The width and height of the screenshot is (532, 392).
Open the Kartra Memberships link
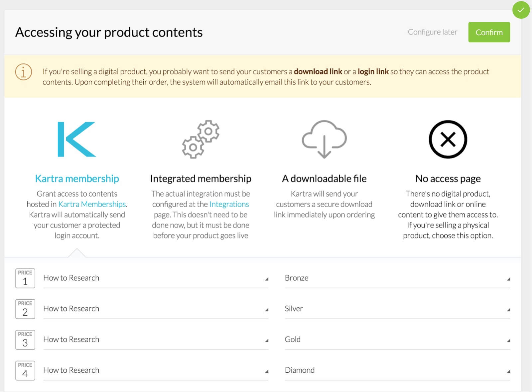point(92,204)
